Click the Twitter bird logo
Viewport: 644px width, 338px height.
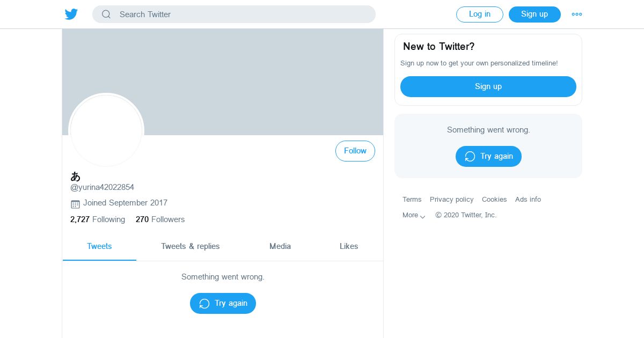tap(71, 14)
